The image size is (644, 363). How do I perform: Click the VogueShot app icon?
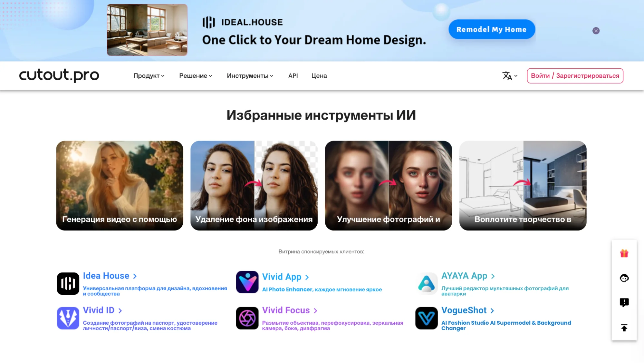[427, 318]
